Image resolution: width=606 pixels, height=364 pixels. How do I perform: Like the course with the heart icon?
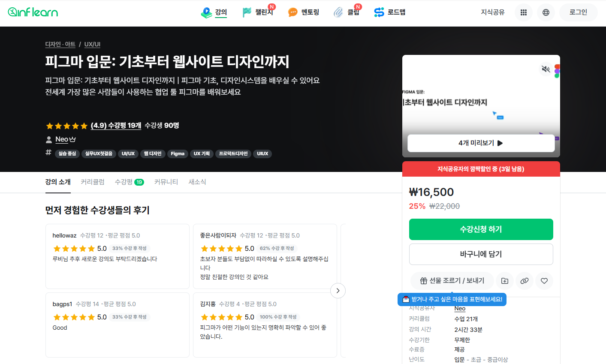pos(544,281)
